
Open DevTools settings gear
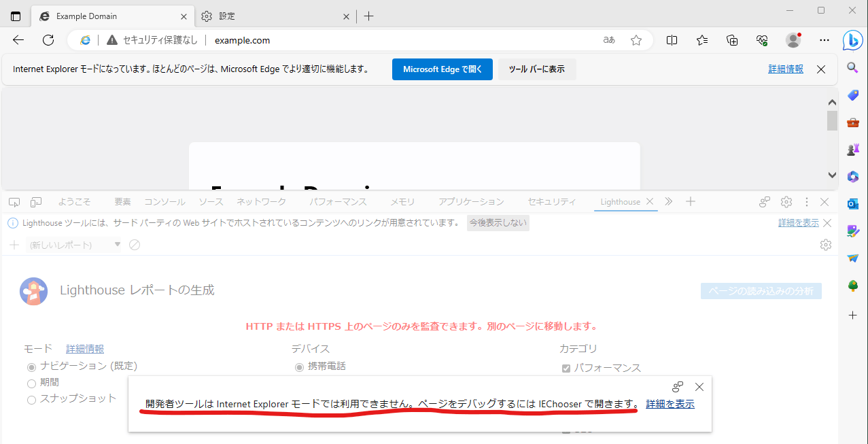786,202
